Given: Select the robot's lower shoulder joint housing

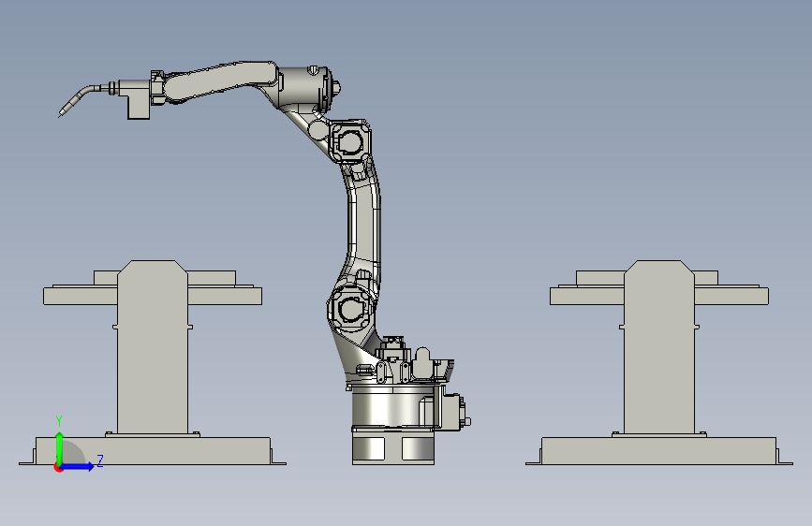Looking at the screenshot, I should (x=350, y=308).
